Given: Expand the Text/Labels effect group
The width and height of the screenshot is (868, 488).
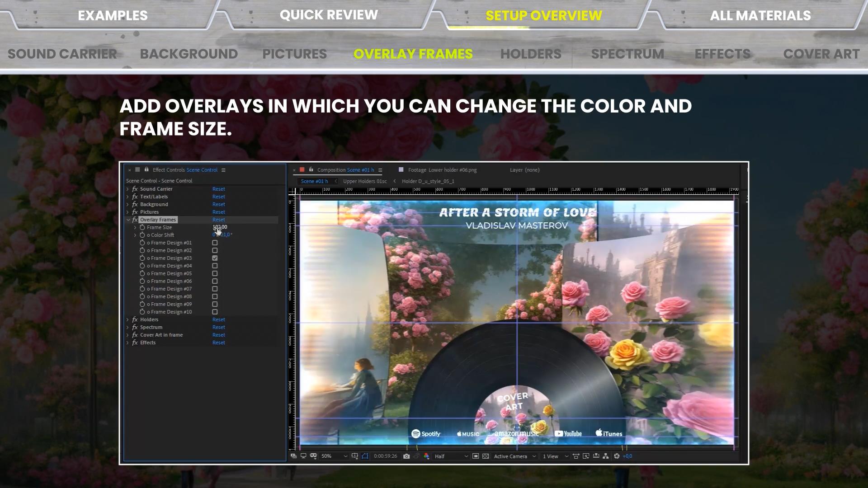Looking at the screenshot, I should tap(127, 197).
